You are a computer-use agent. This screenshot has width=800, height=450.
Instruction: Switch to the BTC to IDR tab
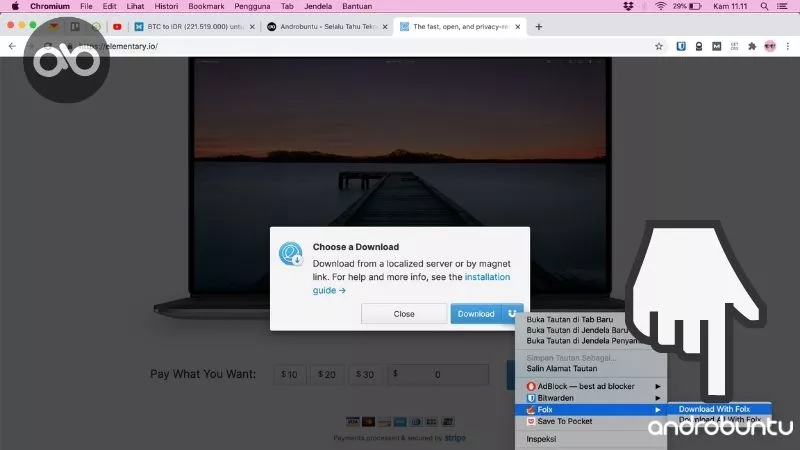point(195,27)
